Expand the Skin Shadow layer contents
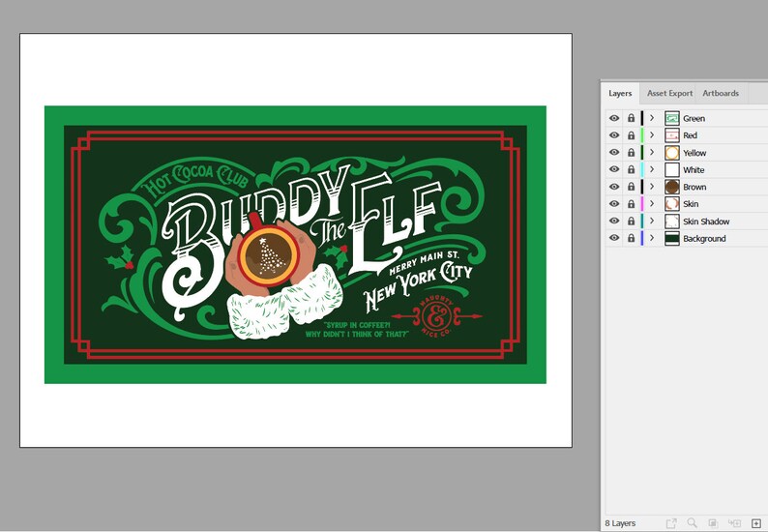Screen dimensions: 768x532 click(652, 221)
